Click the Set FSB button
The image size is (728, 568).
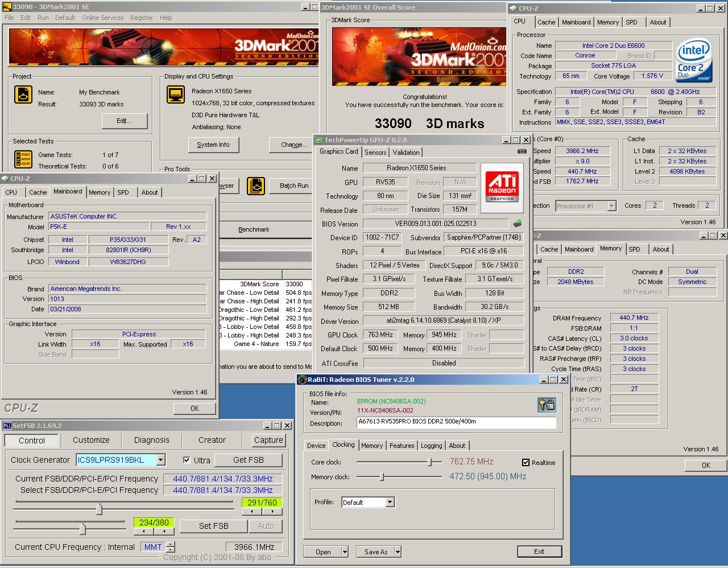[214, 526]
